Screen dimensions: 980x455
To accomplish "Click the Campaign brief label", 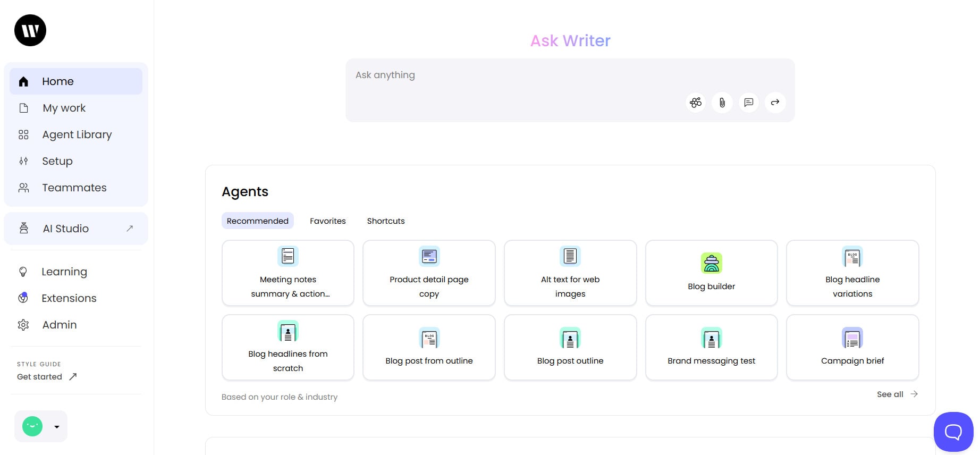I will click(x=852, y=361).
